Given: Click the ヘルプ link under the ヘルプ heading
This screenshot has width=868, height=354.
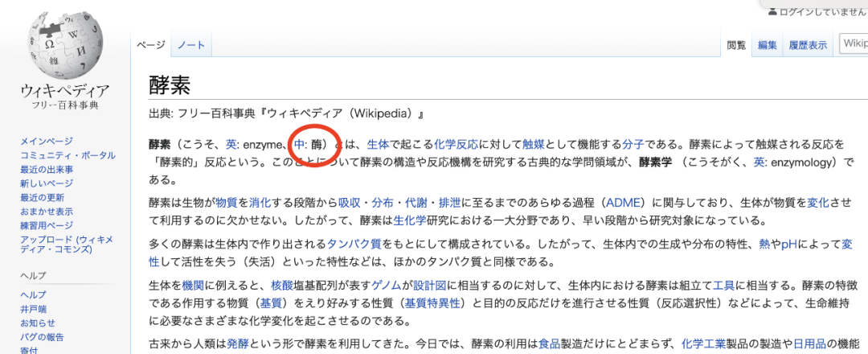Looking at the screenshot, I should (33, 294).
